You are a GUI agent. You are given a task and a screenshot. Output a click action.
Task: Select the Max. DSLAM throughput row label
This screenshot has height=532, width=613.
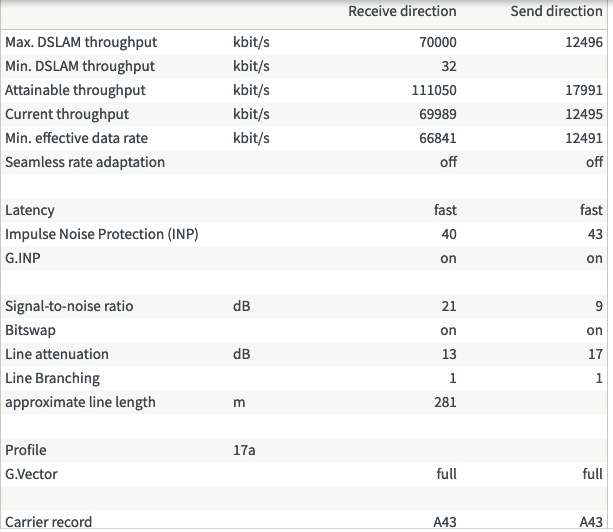pos(81,42)
